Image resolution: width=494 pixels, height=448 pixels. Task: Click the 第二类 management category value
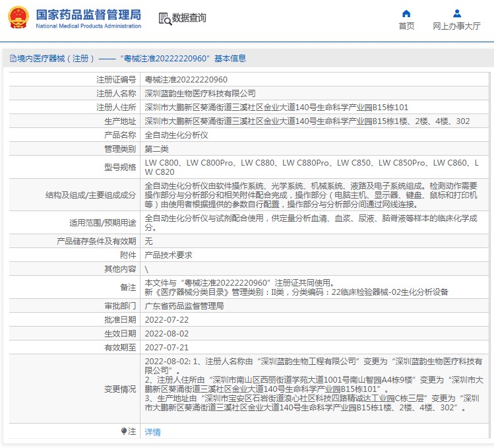pos(157,148)
